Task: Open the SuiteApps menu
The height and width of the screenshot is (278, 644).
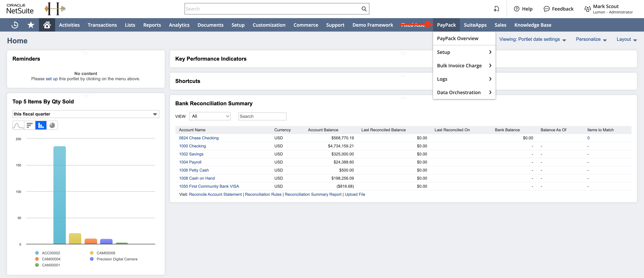Action: tap(475, 25)
